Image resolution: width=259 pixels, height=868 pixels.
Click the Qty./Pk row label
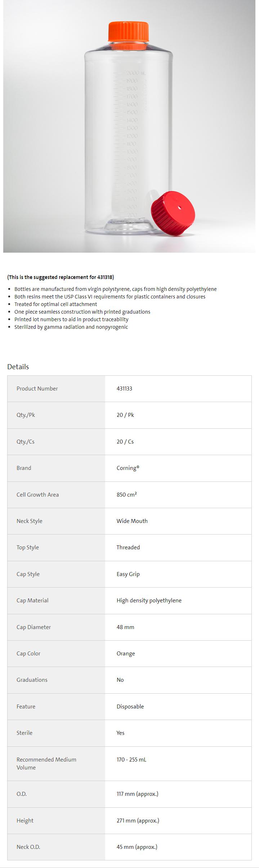tap(26, 415)
